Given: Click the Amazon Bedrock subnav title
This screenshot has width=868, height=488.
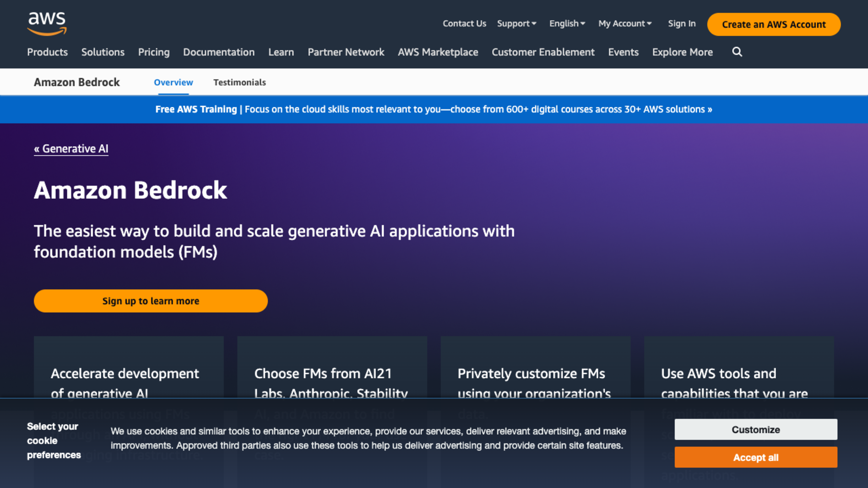Looking at the screenshot, I should 77,82.
